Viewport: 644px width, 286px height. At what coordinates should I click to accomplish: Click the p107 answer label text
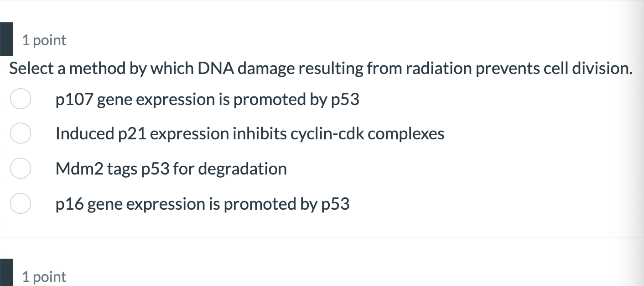pos(208,99)
